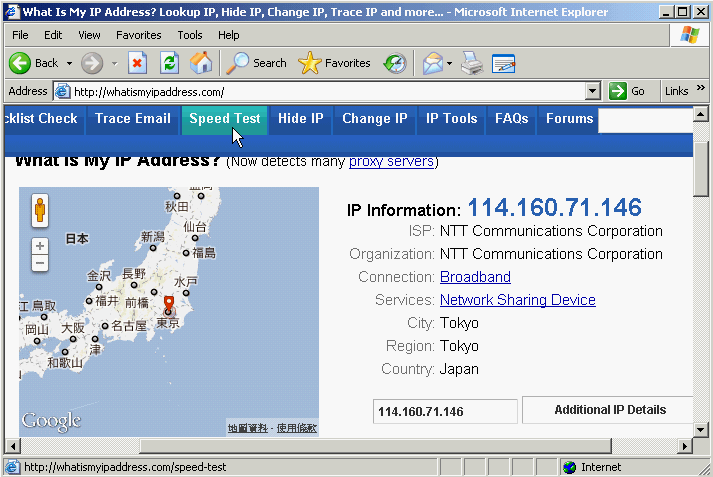Follow the Broadband connection link
713x477 pixels.
[x=475, y=277]
